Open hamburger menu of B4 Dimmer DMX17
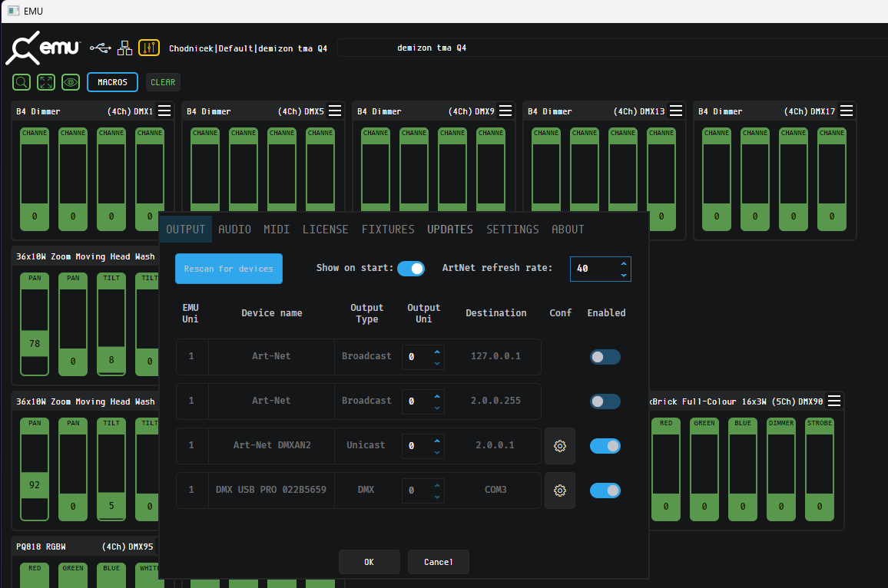 [847, 111]
